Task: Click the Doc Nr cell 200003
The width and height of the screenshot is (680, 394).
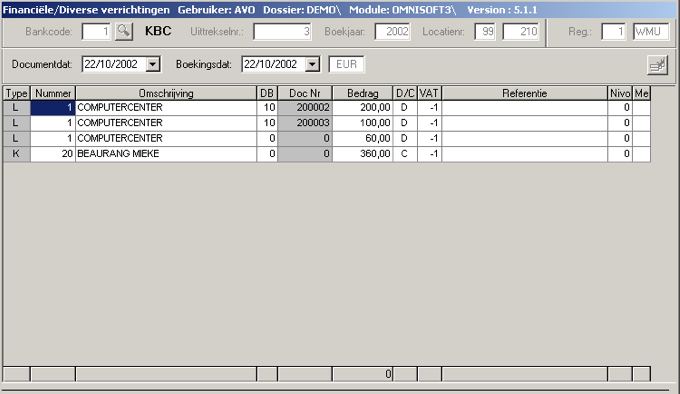Action: click(x=305, y=123)
